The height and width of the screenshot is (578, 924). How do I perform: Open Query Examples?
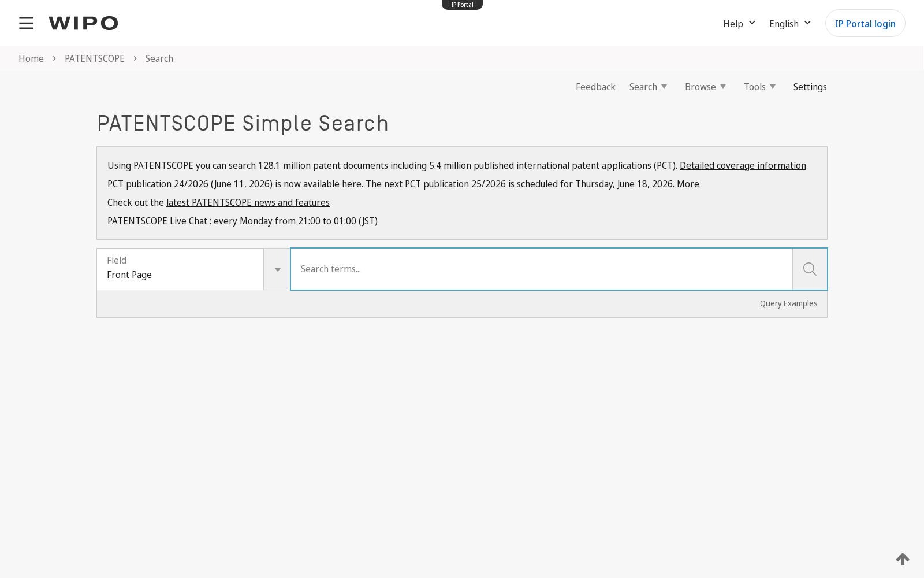tap(788, 303)
